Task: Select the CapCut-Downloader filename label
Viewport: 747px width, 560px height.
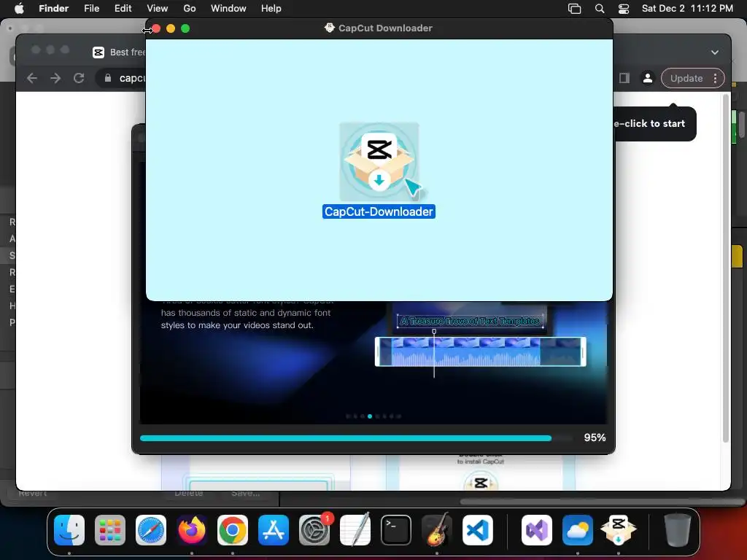Action: 379,211
